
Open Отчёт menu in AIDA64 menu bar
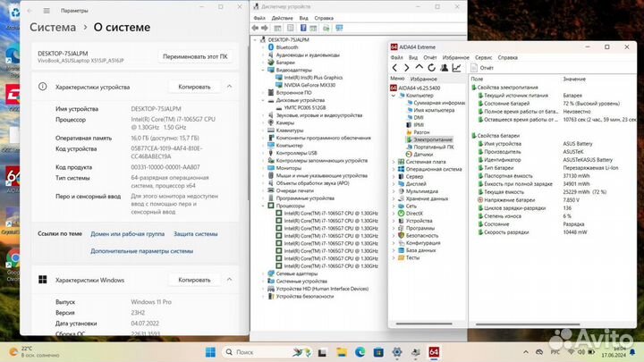point(429,57)
